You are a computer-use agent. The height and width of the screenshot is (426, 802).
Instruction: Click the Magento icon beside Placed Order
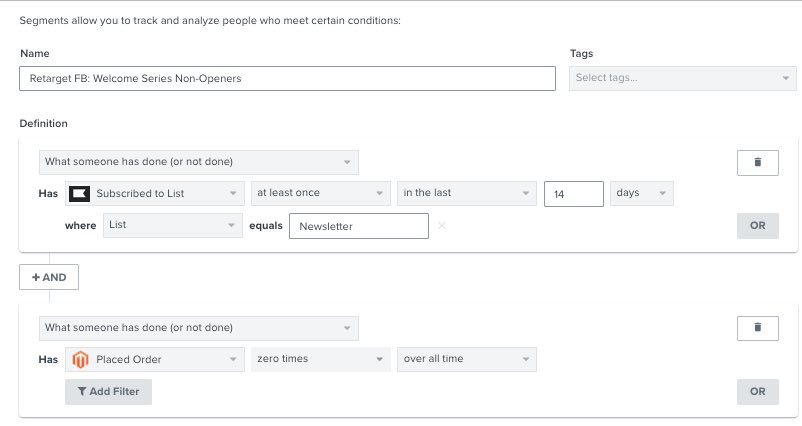click(79, 359)
